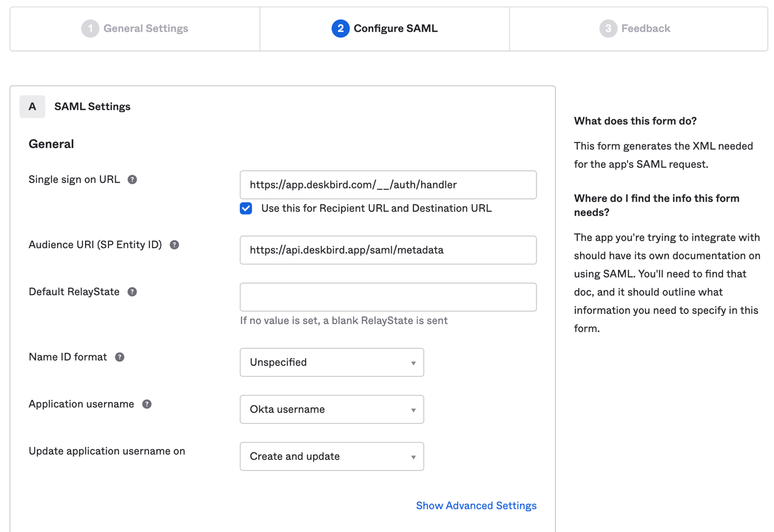Click help icon next to Name ID format

point(120,357)
